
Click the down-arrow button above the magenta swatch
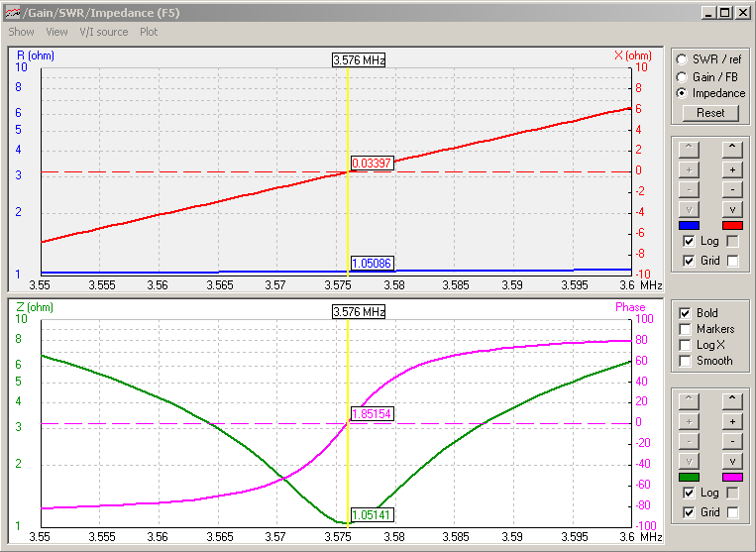coord(731,461)
